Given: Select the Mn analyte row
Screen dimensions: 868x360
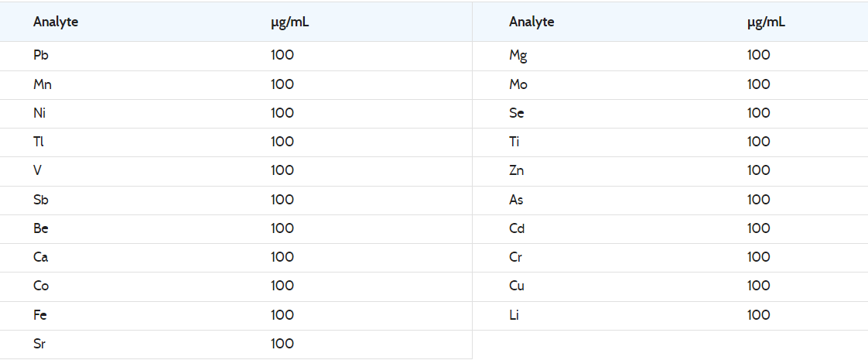Looking at the screenshot, I should [x=236, y=84].
